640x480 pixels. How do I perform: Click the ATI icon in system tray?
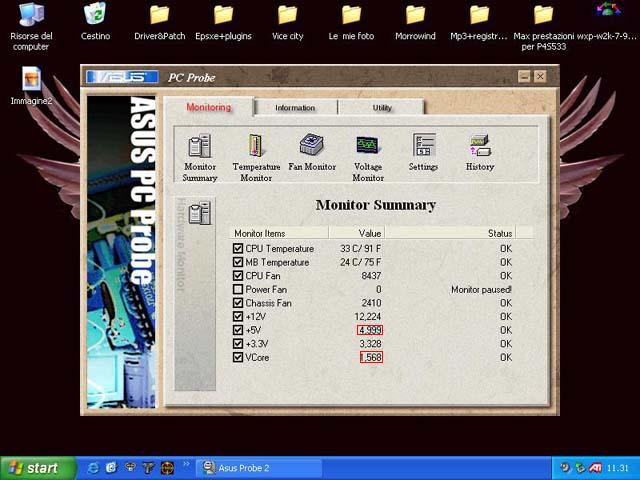pyautogui.click(x=595, y=468)
